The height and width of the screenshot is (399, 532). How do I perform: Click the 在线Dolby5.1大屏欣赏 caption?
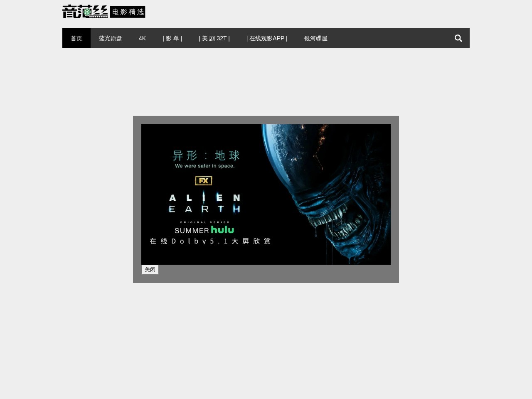tap(210, 241)
